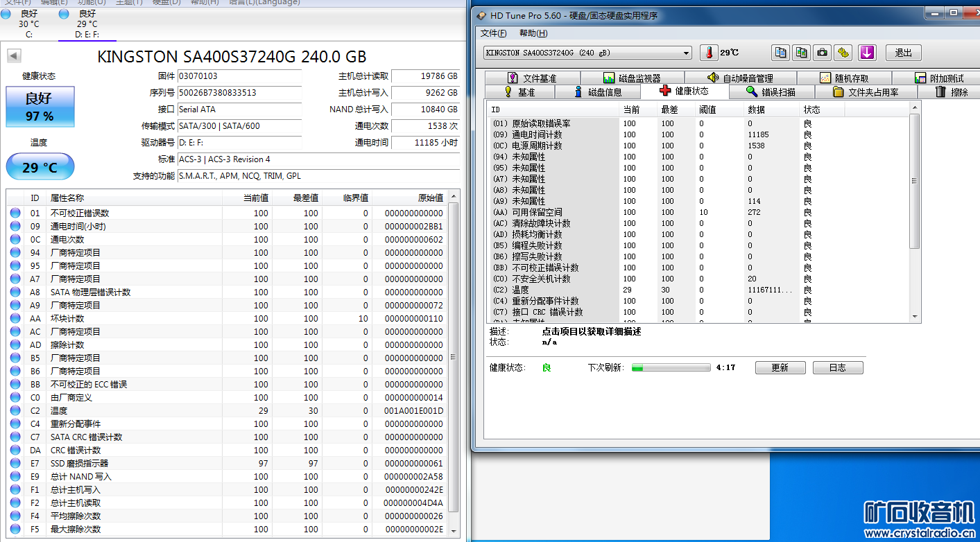
Task: Select the (C2) 温度 row in HD Tune
Action: (x=697, y=290)
